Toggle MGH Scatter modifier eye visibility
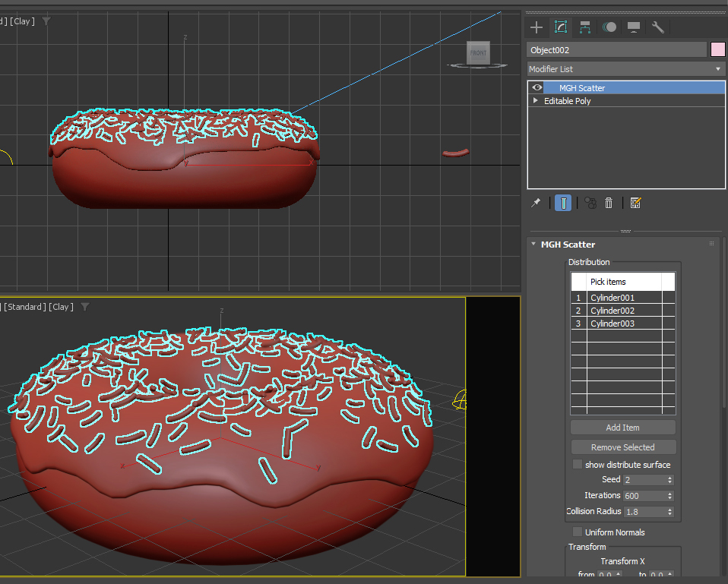 point(537,87)
